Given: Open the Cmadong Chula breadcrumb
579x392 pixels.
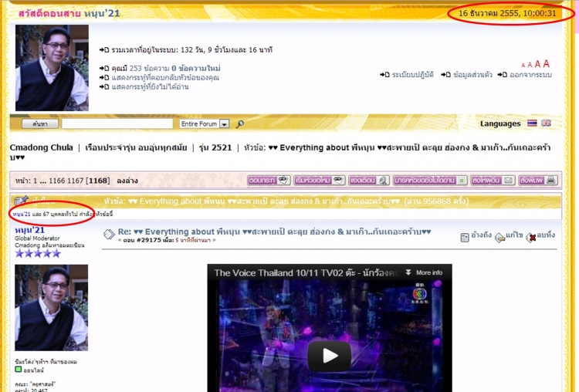Looking at the screenshot, I should click(x=42, y=147).
